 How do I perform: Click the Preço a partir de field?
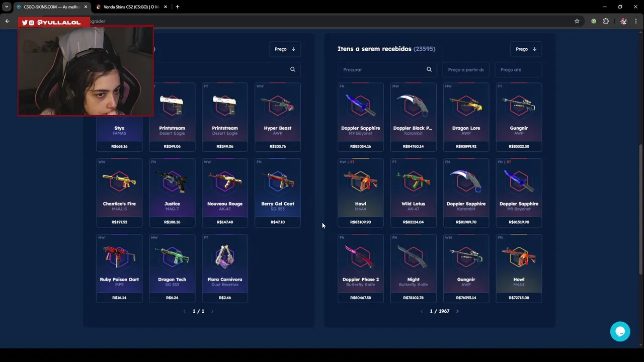pos(466,69)
